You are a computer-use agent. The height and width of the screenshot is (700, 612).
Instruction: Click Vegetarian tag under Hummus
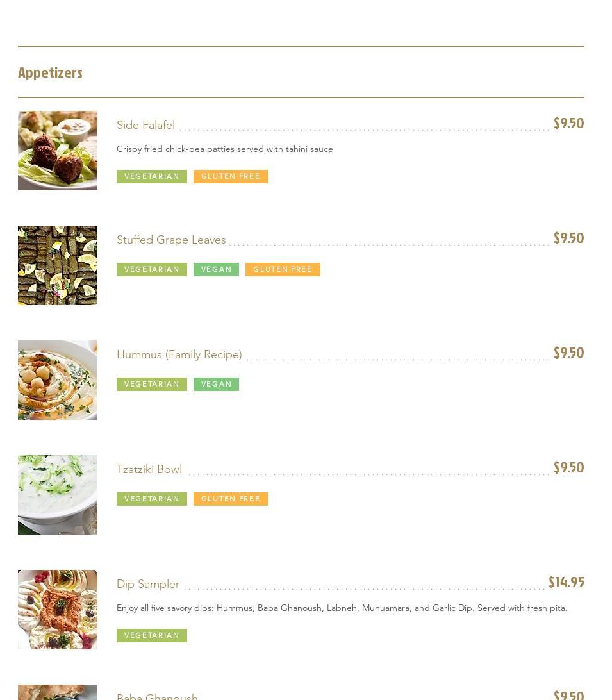point(152,384)
